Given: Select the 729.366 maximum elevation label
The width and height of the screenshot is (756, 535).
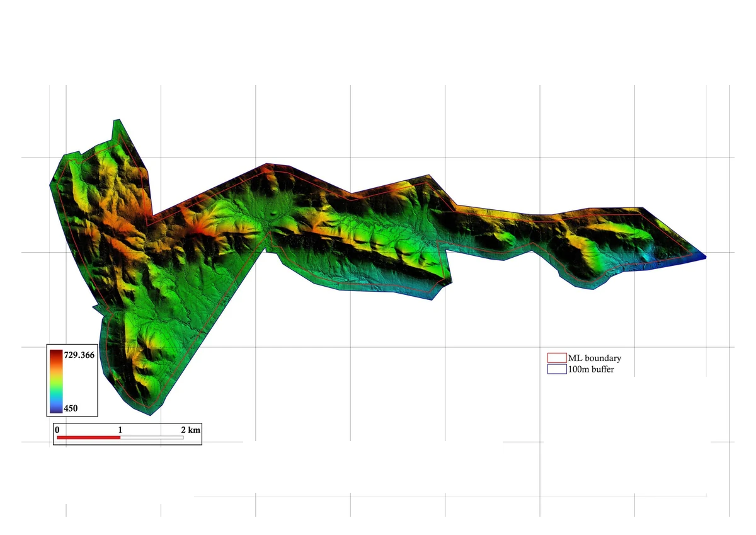Looking at the screenshot, I should pos(79,355).
